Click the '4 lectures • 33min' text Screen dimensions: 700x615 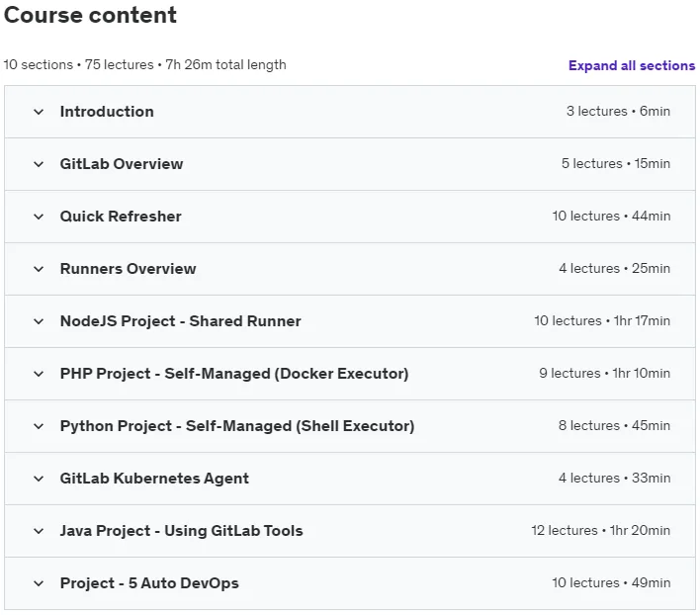pos(614,478)
